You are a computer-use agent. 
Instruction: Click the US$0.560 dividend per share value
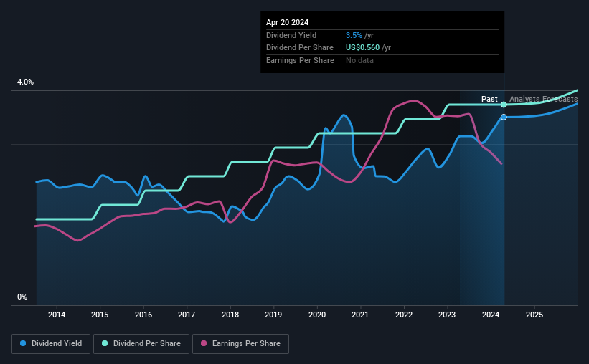coord(362,48)
